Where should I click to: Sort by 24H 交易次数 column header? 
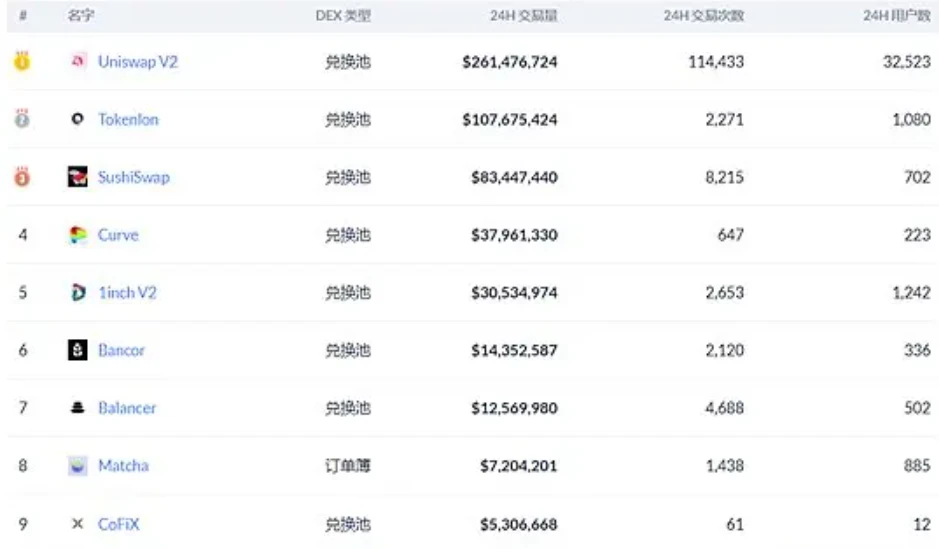(x=704, y=17)
